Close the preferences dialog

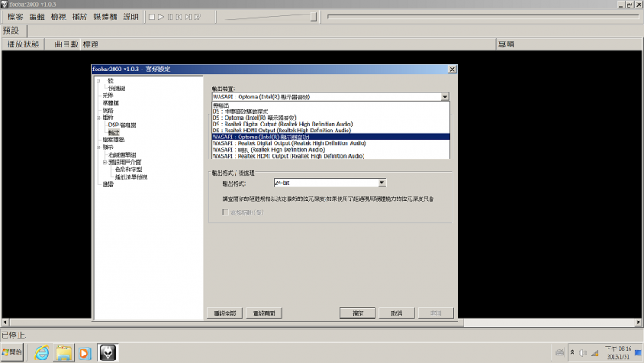(452, 69)
